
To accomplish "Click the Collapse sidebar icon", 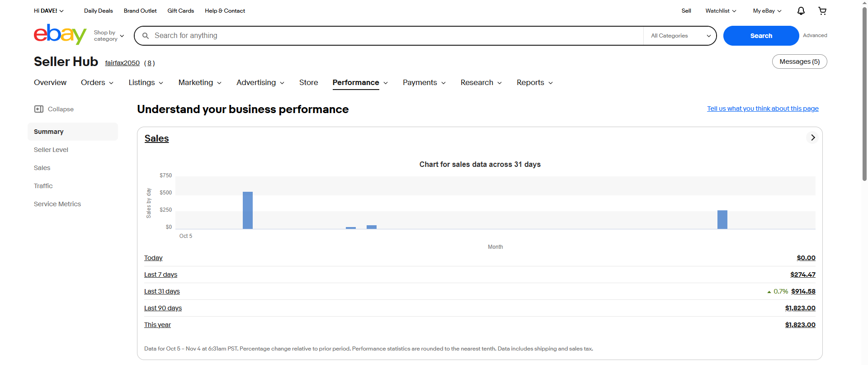I will pyautogui.click(x=39, y=109).
